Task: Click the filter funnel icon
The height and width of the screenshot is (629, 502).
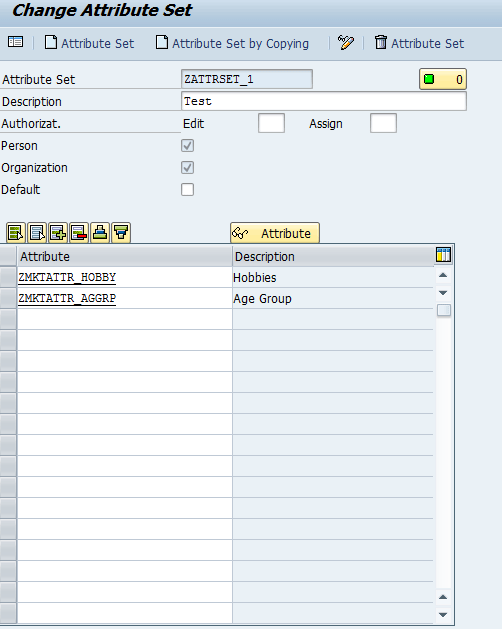Action: point(121,233)
